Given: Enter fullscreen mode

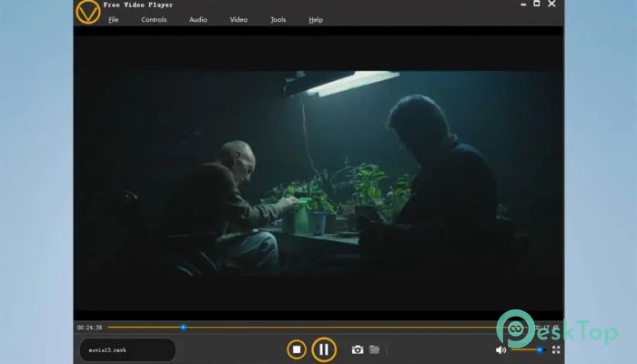Looking at the screenshot, I should pos(556,349).
